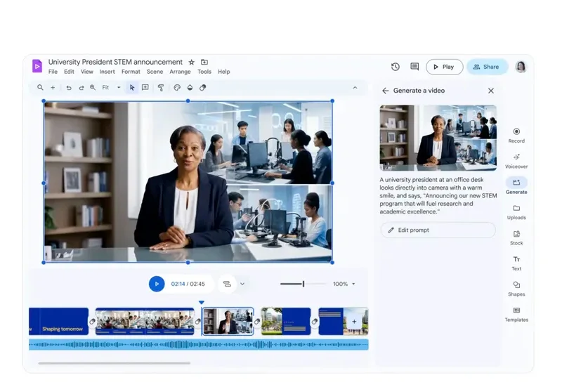Star the University President STEM announcement file
This screenshot has height=392, width=588.
pyautogui.click(x=192, y=62)
